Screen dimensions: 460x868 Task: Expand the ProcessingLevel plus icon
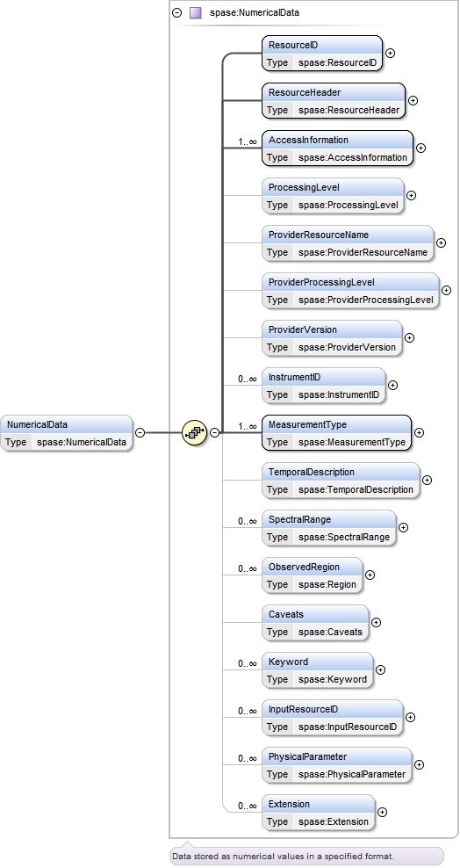pos(412,195)
